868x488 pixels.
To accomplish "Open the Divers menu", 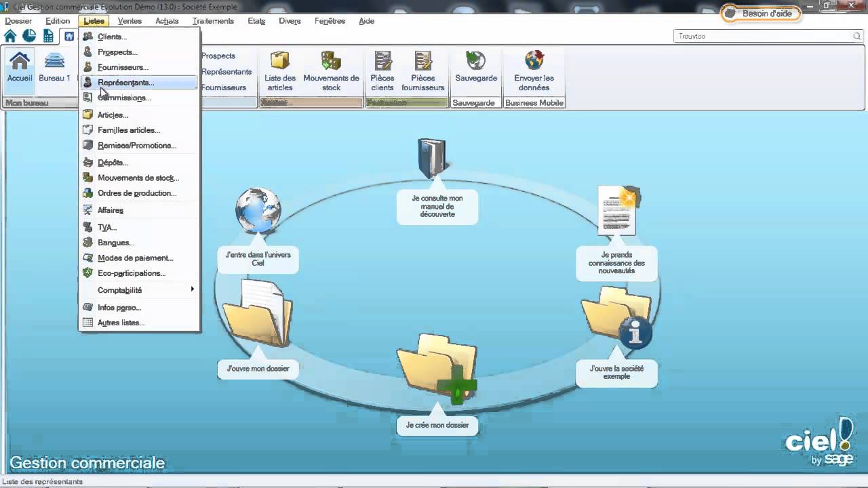I will [x=290, y=21].
